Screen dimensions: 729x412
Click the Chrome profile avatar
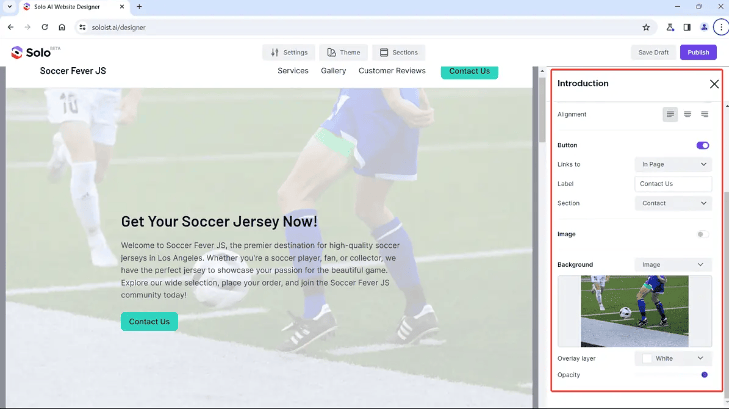click(704, 27)
